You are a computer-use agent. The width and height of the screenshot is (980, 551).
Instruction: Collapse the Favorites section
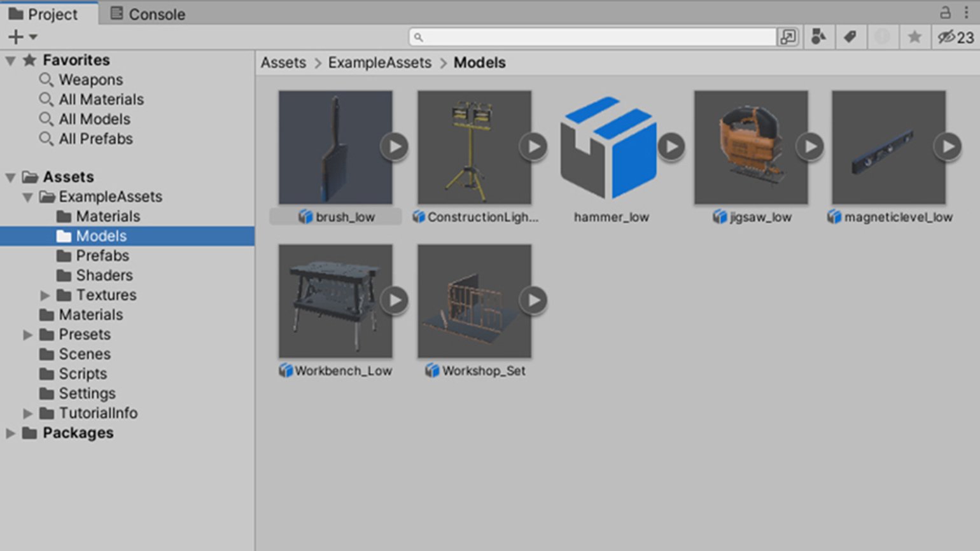click(x=11, y=61)
